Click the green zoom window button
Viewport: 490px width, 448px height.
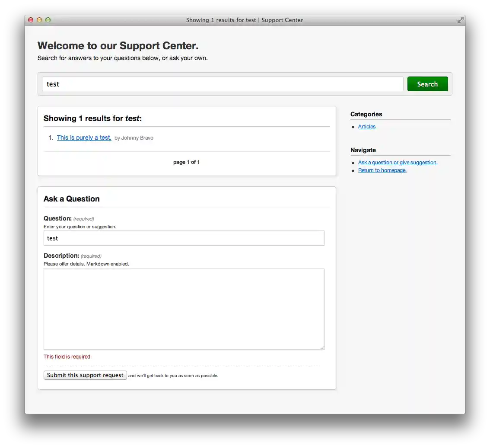(x=48, y=20)
